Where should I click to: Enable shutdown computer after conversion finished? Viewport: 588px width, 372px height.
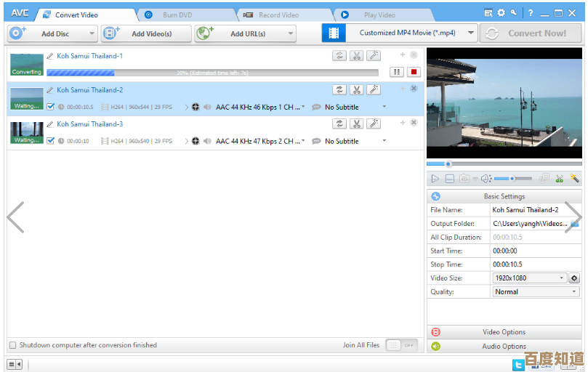(x=12, y=345)
